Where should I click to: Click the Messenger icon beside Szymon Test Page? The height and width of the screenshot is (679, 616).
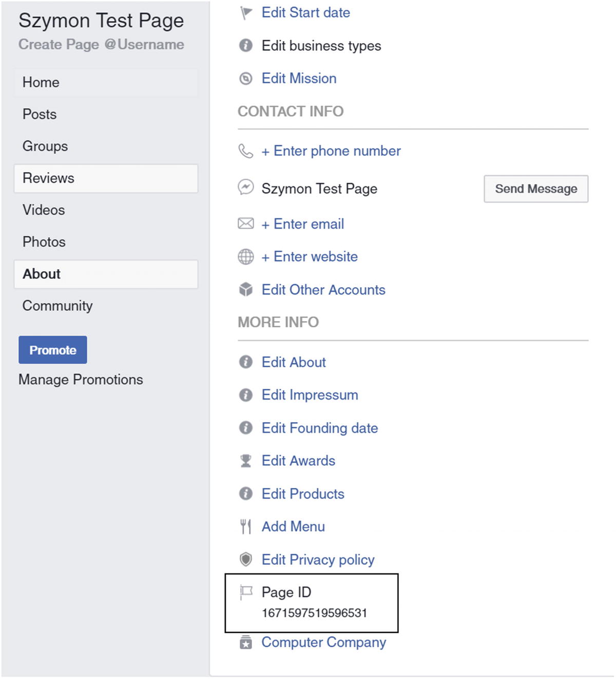coord(246,187)
